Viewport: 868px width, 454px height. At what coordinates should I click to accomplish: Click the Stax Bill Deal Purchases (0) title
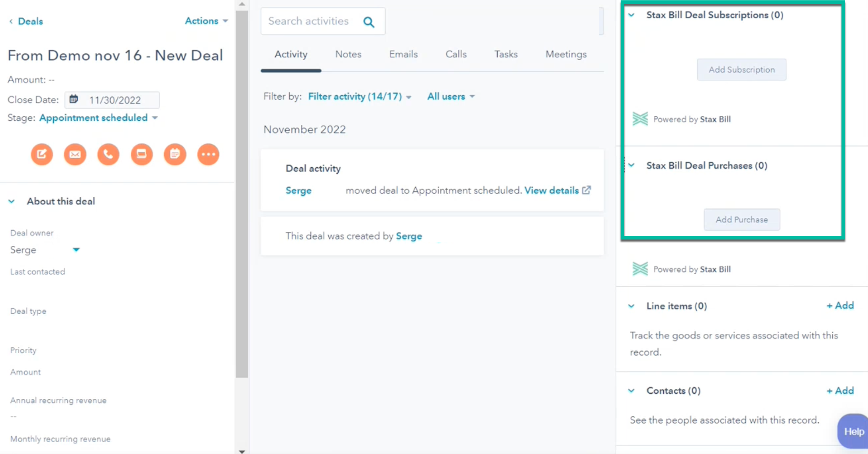(x=707, y=166)
